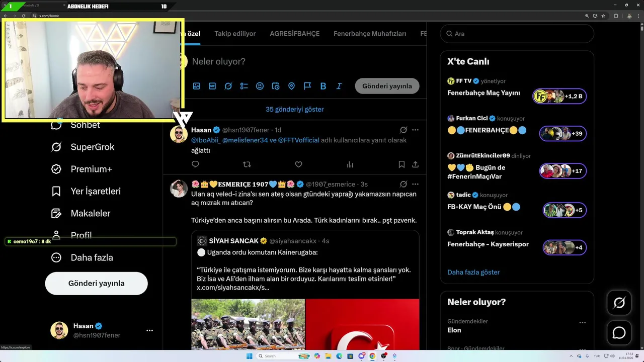The height and width of the screenshot is (362, 644).
Task: Open account menu dots beside Hasan profile
Action: 149,330
